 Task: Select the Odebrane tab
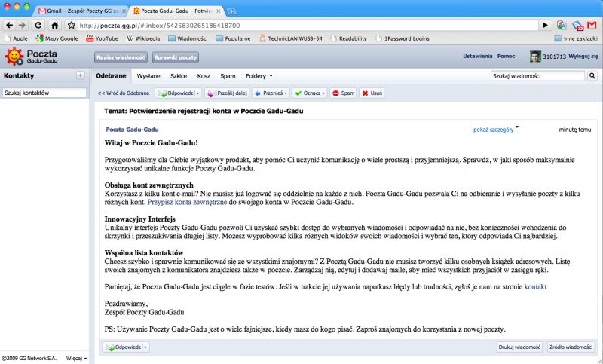111,76
